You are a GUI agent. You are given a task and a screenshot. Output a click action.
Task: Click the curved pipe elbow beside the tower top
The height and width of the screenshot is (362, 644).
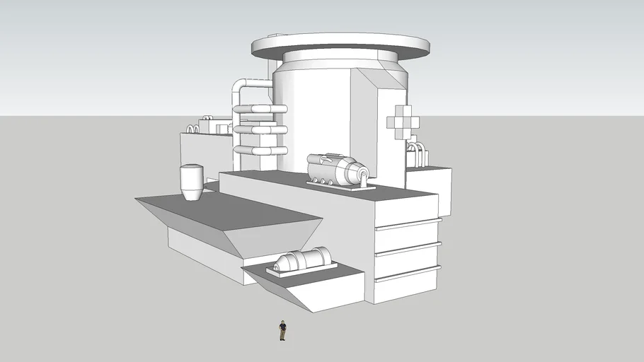(x=242, y=87)
